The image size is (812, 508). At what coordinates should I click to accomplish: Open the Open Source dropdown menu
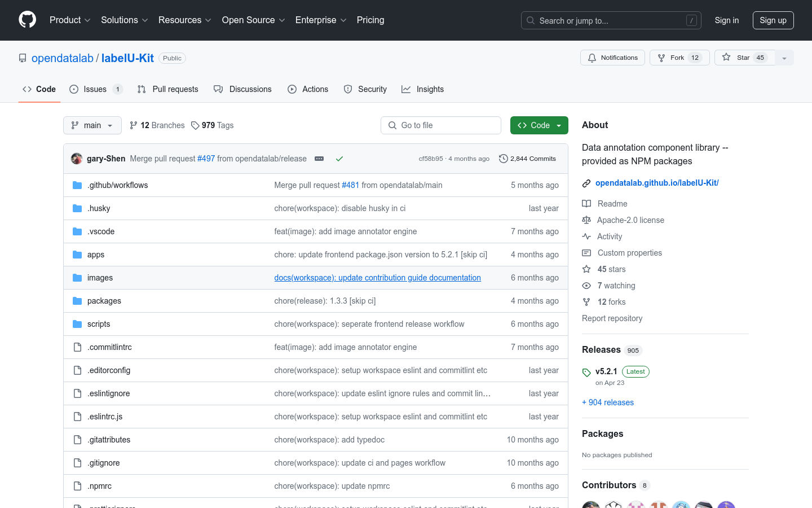[254, 20]
